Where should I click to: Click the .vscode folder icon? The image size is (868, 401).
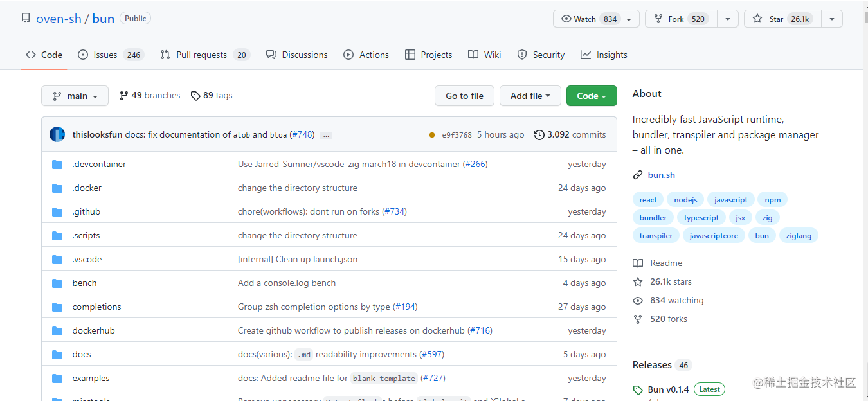pyautogui.click(x=57, y=260)
